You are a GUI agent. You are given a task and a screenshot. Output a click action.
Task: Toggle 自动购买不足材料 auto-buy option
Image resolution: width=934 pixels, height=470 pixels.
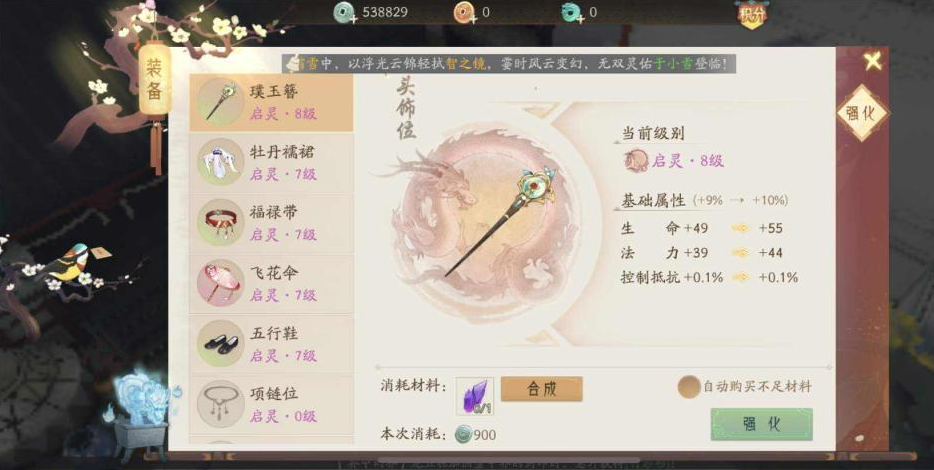(x=689, y=387)
